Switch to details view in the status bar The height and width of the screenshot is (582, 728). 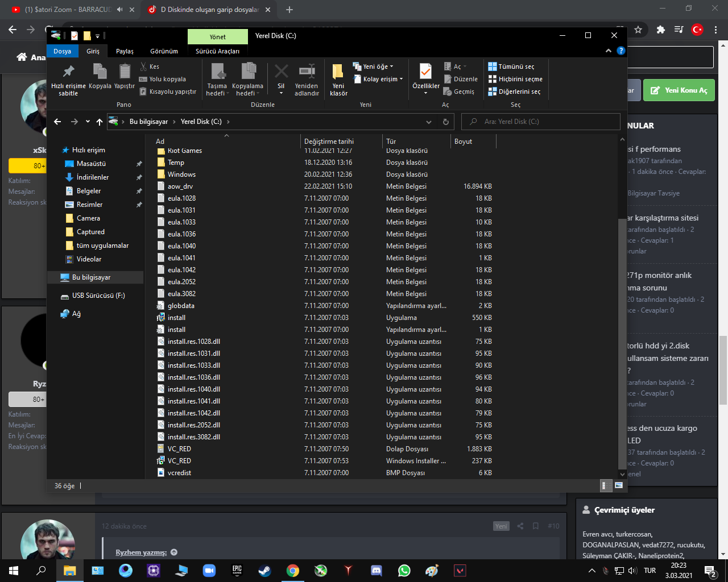[606, 485]
